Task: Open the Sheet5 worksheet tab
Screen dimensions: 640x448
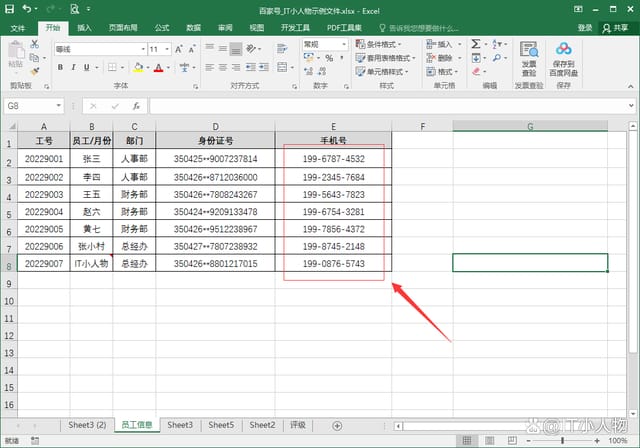Action: pyautogui.click(x=221, y=425)
